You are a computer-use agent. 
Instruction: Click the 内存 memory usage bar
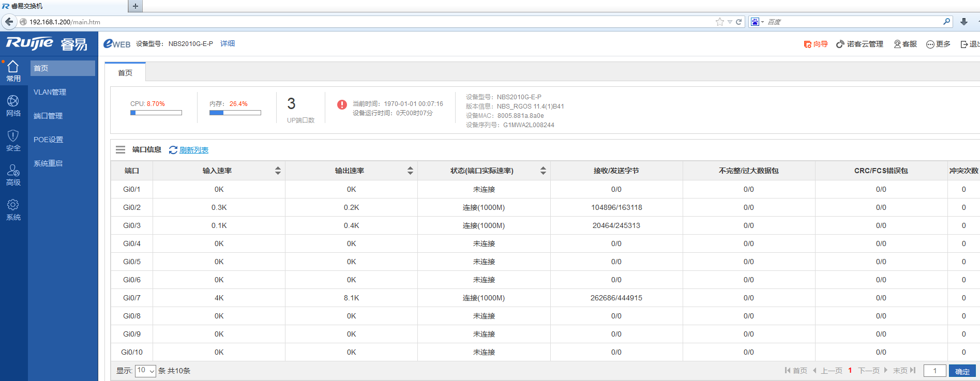[235, 113]
